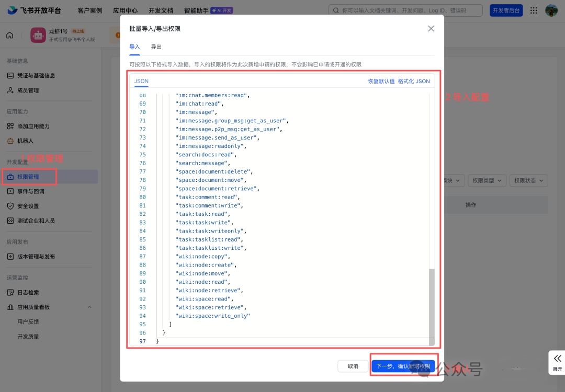Click 格式化 JSON link
This screenshot has height=392, width=565.
(x=414, y=82)
